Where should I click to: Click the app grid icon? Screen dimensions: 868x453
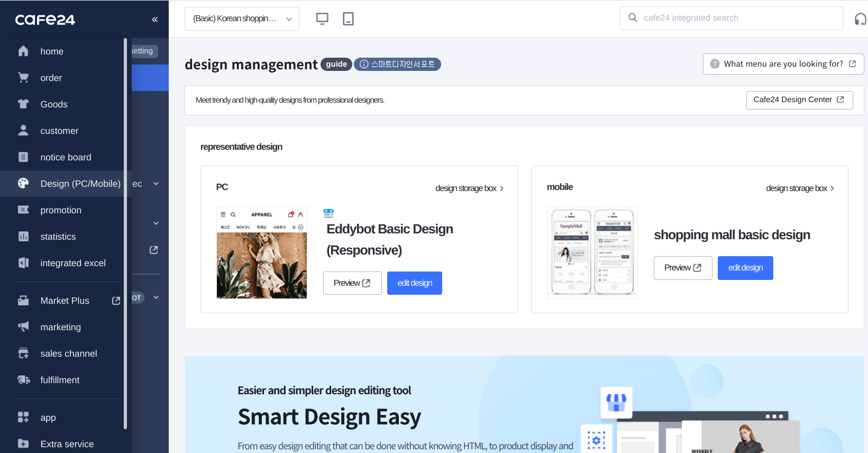pos(23,417)
